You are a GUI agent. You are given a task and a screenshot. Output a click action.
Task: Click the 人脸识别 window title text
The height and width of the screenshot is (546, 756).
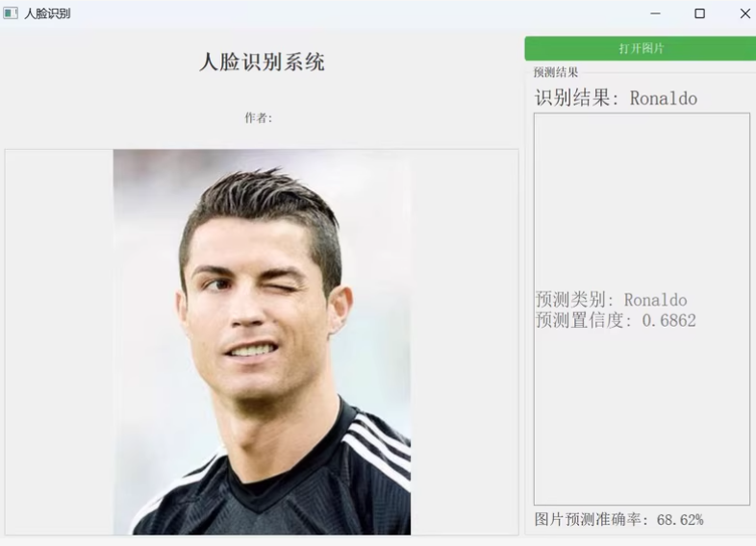pos(47,13)
